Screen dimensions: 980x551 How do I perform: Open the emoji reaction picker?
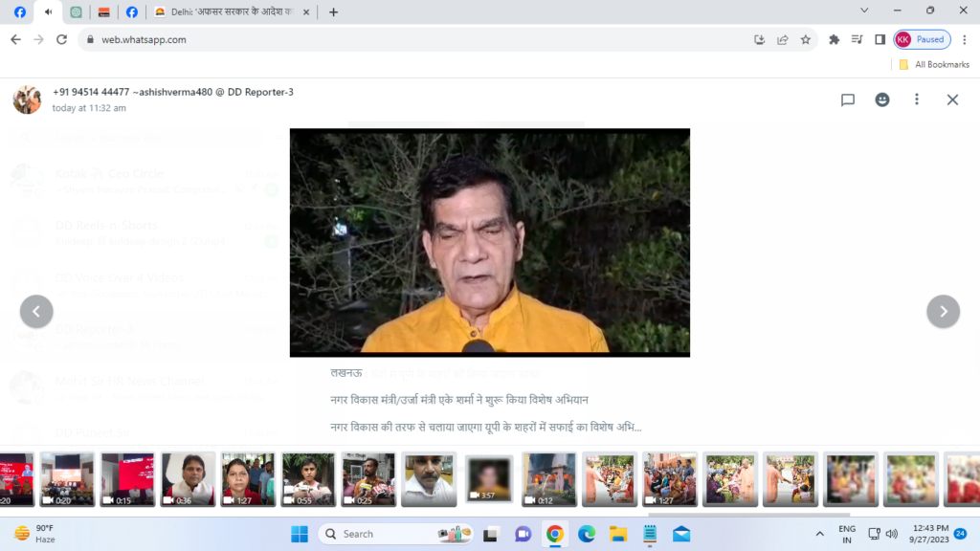point(881,99)
